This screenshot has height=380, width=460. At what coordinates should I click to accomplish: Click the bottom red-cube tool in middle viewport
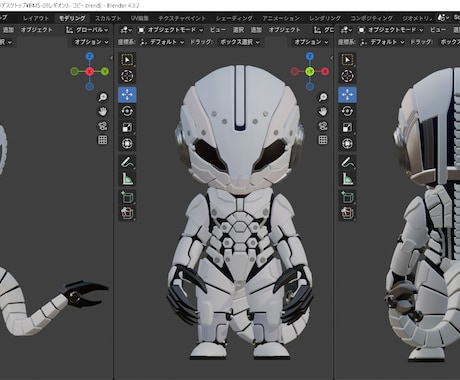pyautogui.click(x=127, y=213)
